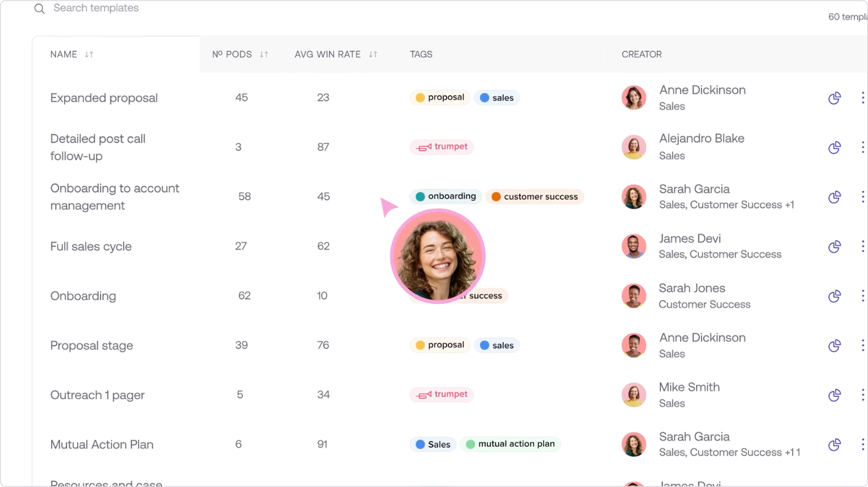Click creator name Alejandro Blake
The image size is (868, 487).
pyautogui.click(x=702, y=138)
